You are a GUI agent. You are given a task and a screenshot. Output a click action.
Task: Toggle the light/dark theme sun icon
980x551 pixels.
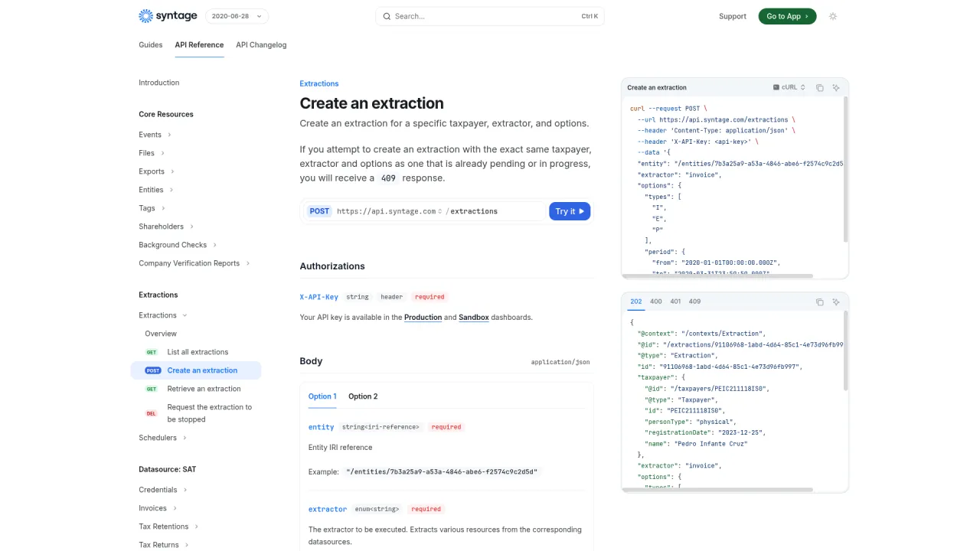(x=833, y=16)
